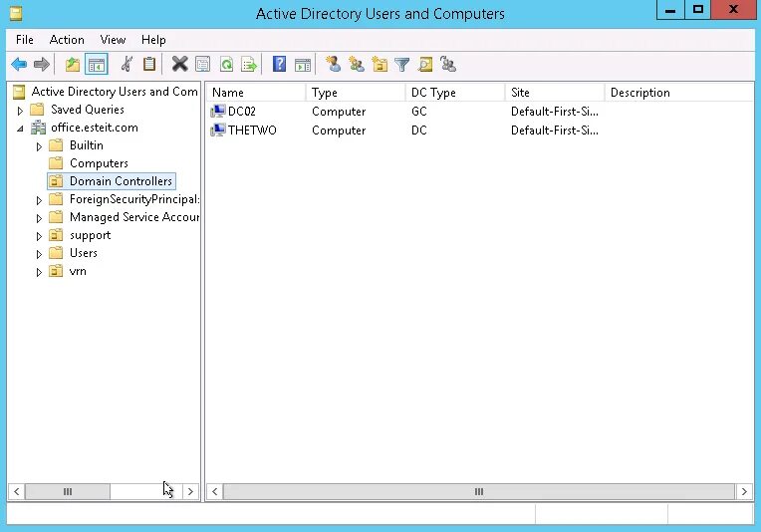The image size is (761, 532).
Task: Open Help with the question-mark icon
Action: [x=280, y=64]
